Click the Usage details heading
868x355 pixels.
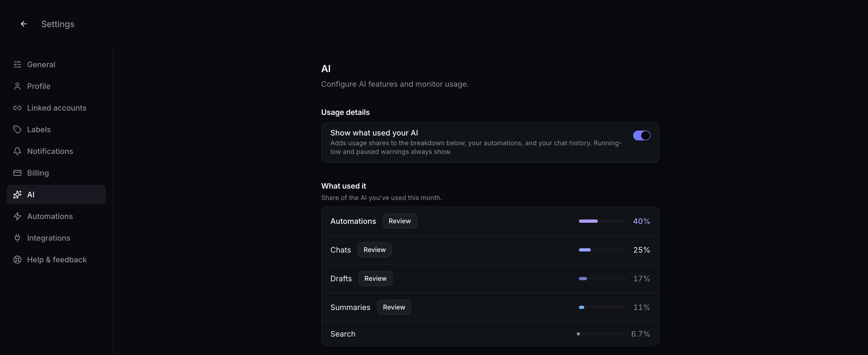345,112
